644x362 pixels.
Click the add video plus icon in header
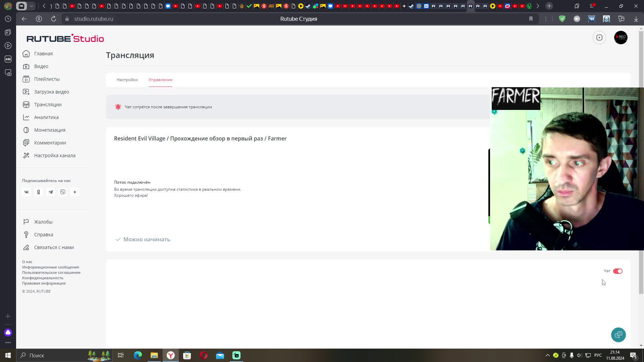tap(599, 38)
